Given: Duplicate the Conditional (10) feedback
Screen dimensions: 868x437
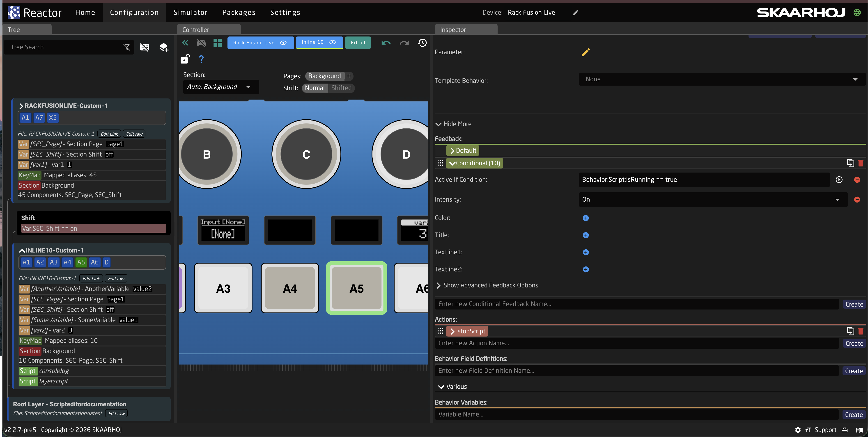Looking at the screenshot, I should tap(850, 163).
